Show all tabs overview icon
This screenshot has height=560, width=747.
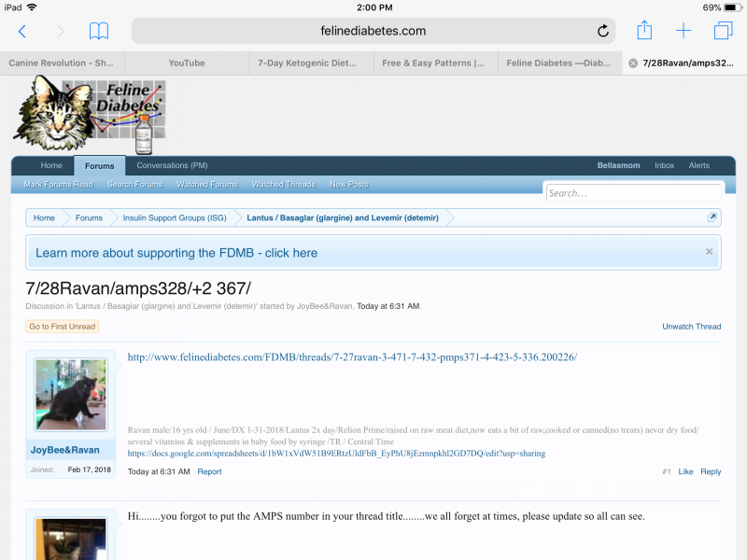pyautogui.click(x=723, y=31)
